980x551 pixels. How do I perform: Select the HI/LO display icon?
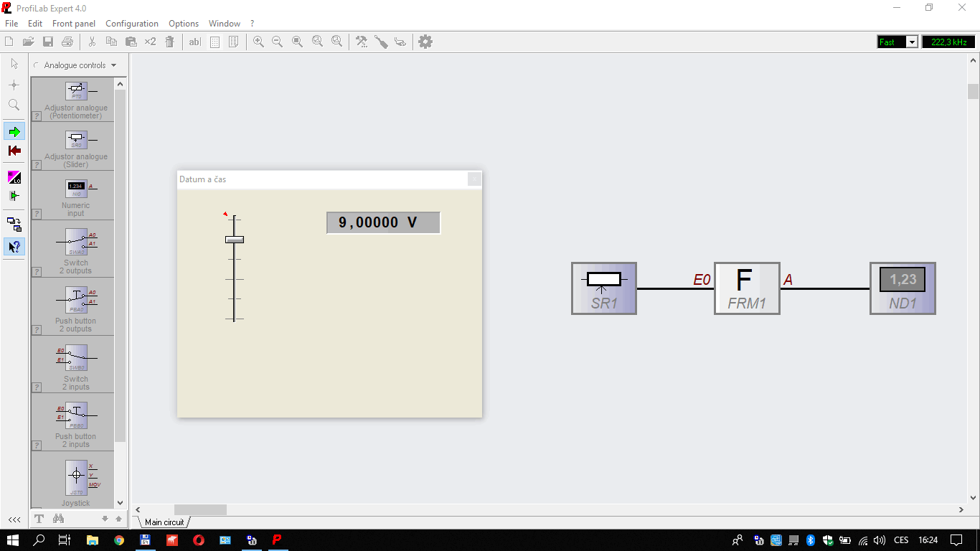tap(14, 177)
